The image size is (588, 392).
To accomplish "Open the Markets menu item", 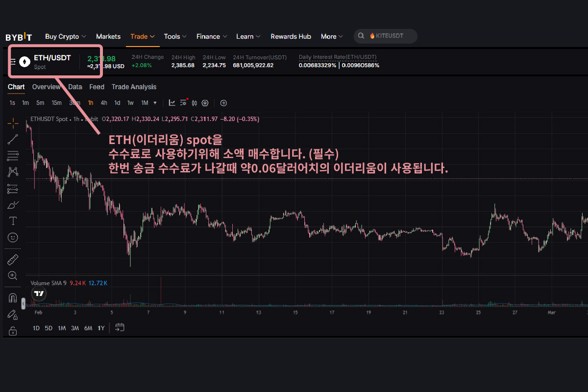I will coord(108,36).
